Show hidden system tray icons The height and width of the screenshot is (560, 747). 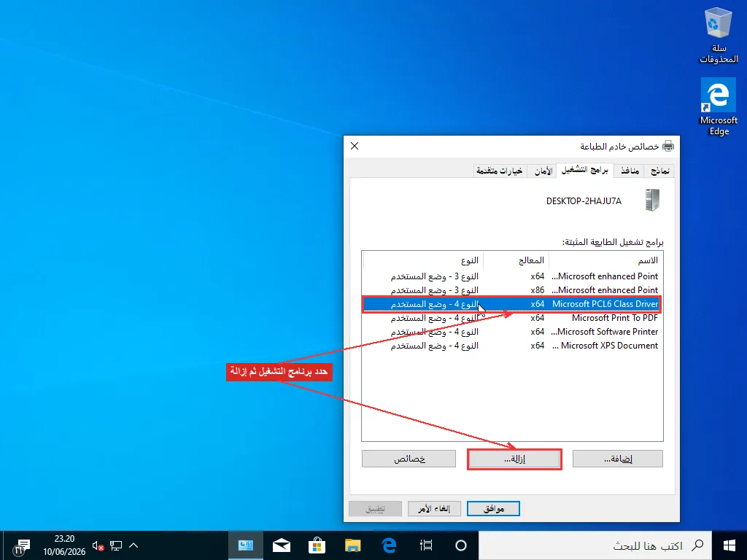tap(133, 545)
